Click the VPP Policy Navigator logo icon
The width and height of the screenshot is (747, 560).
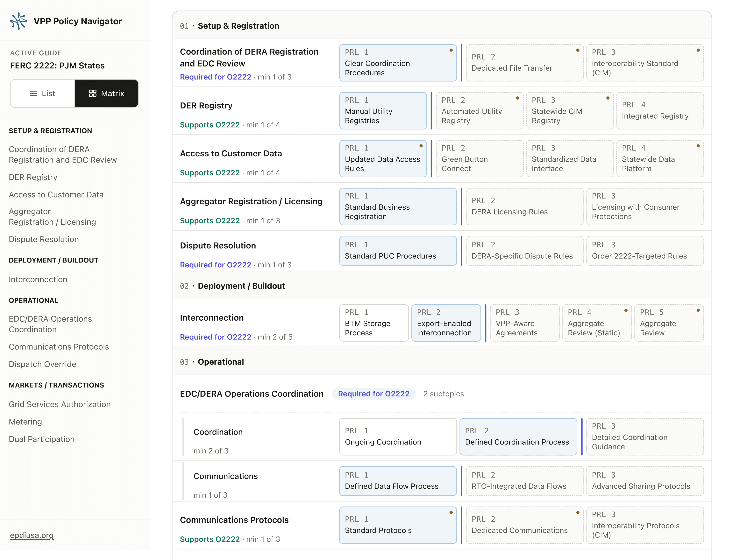coord(18,21)
